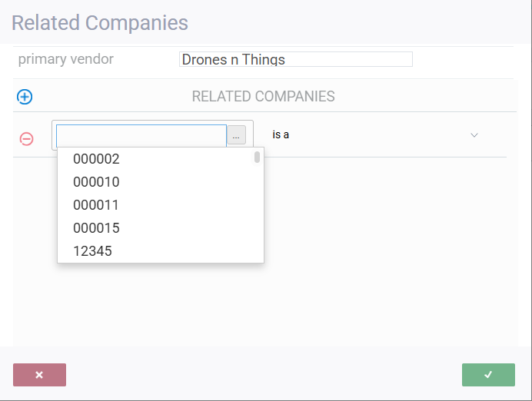532x401 pixels.
Task: Click the primary vendor field 'Drones n Things'
Action: coord(295,60)
